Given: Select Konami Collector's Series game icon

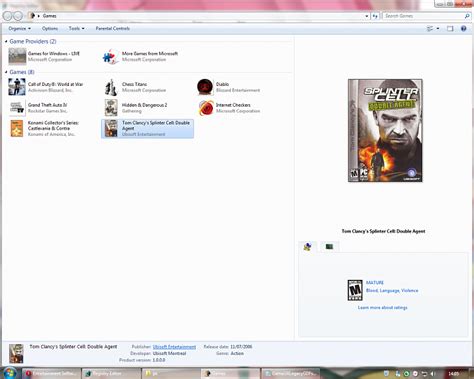Looking at the screenshot, I should click(17, 129).
